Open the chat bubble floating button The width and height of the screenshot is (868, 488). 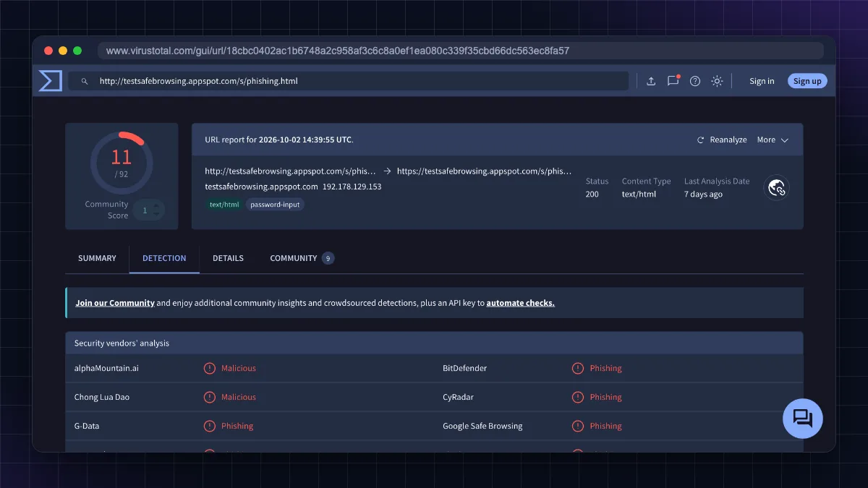(803, 419)
